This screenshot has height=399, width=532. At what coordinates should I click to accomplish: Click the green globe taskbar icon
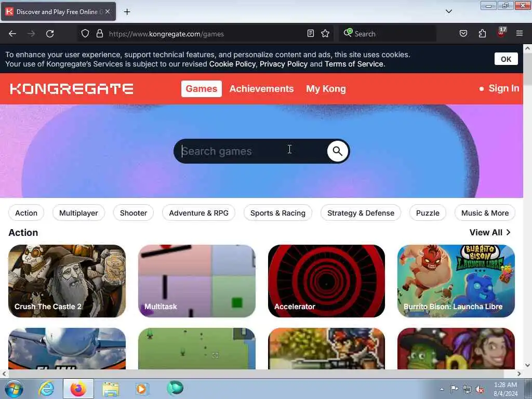175,388
